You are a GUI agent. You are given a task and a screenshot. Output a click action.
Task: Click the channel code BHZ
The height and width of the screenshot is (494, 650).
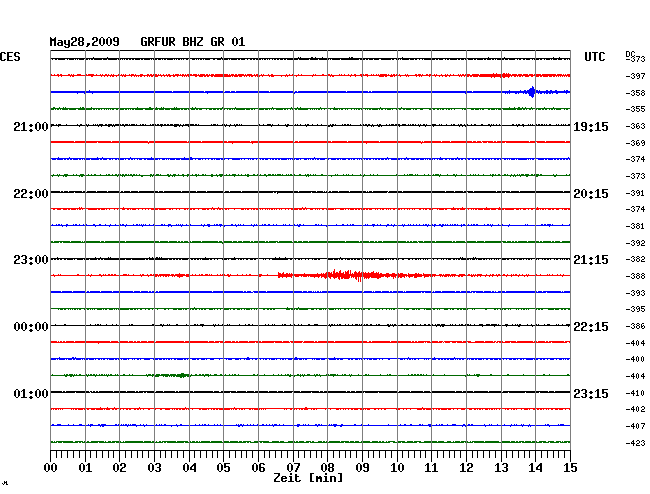[193, 42]
